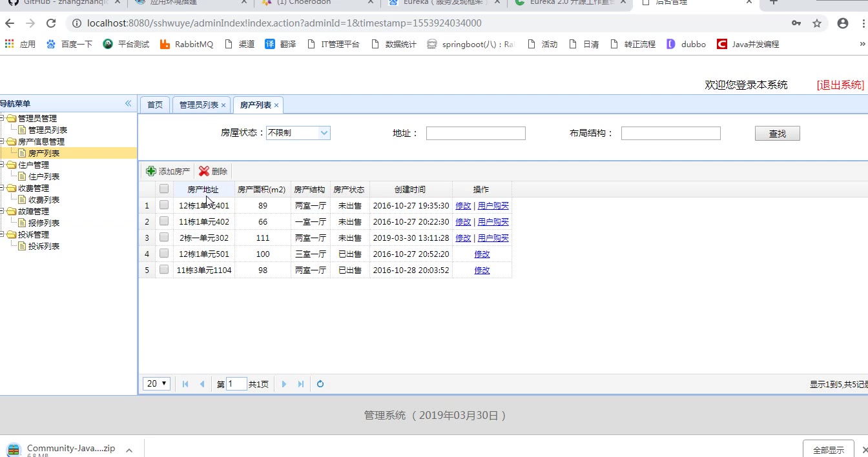Click the 全部显示 downloads button

click(x=829, y=450)
